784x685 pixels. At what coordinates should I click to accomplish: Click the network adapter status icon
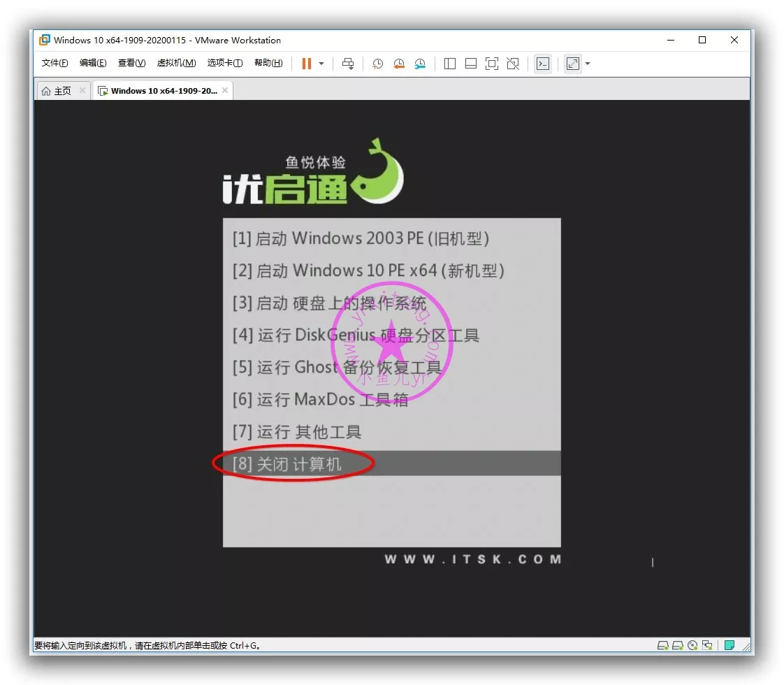(x=708, y=645)
